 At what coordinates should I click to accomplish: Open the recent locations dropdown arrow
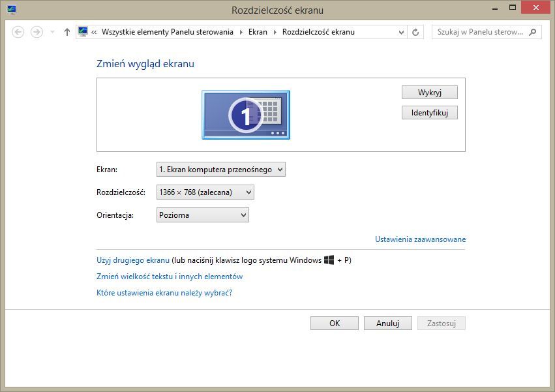coord(52,32)
